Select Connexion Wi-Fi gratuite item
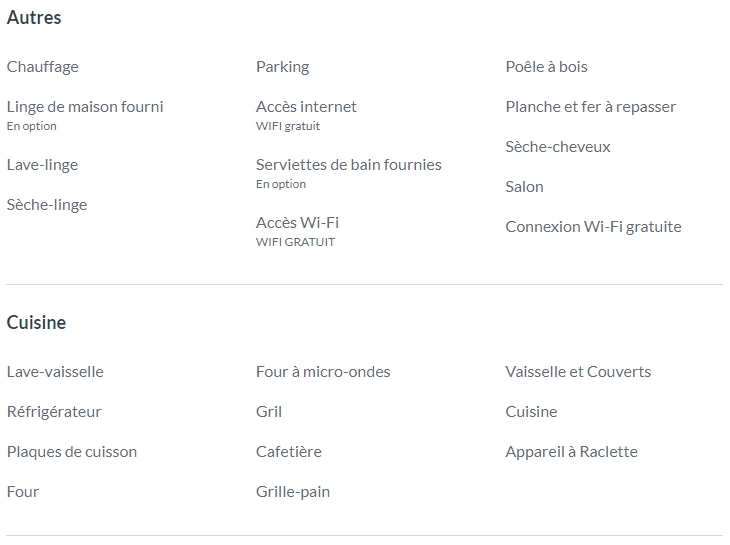Screen dimensions: 730x545 594,227
